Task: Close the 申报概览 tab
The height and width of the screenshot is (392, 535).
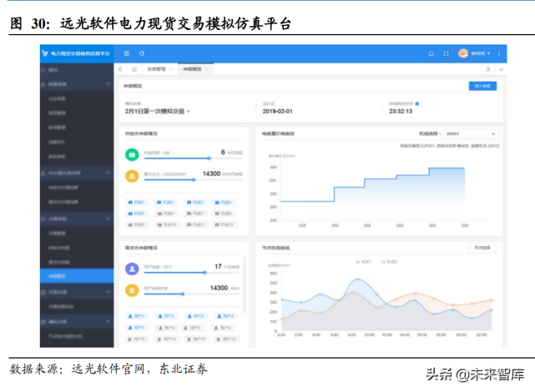Action: pos(207,69)
